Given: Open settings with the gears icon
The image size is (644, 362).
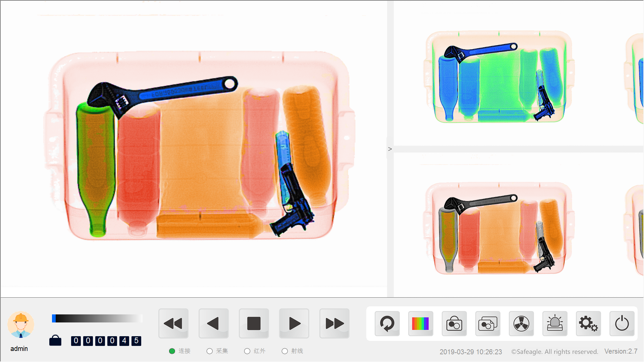Looking at the screenshot, I should tap(588, 324).
